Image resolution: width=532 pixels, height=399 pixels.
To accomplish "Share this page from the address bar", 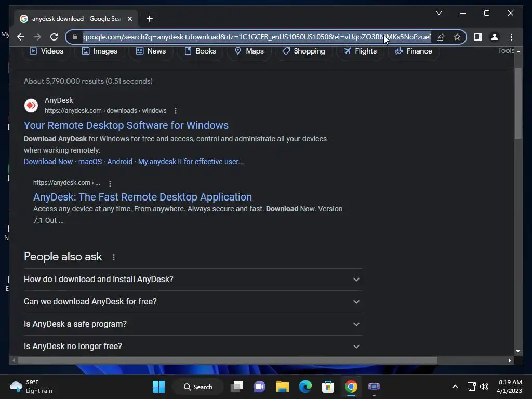I will [441, 37].
